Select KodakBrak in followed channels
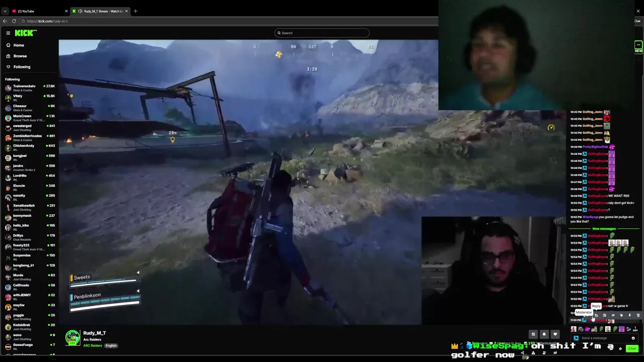This screenshot has width=644, height=362. click(x=30, y=326)
